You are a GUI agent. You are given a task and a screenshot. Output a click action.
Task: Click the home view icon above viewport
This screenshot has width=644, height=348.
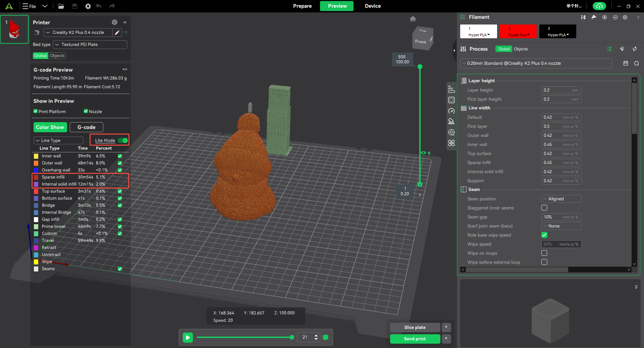click(413, 19)
